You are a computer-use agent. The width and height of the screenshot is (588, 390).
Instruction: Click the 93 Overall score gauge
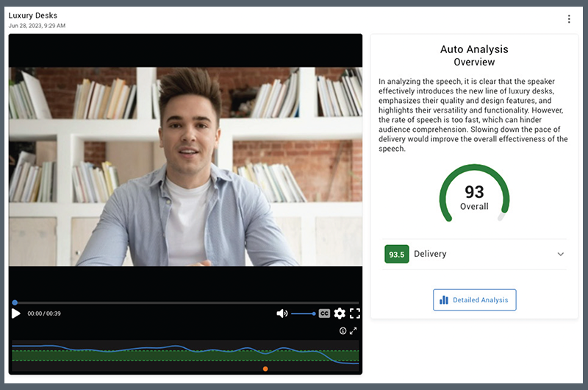[x=474, y=194]
